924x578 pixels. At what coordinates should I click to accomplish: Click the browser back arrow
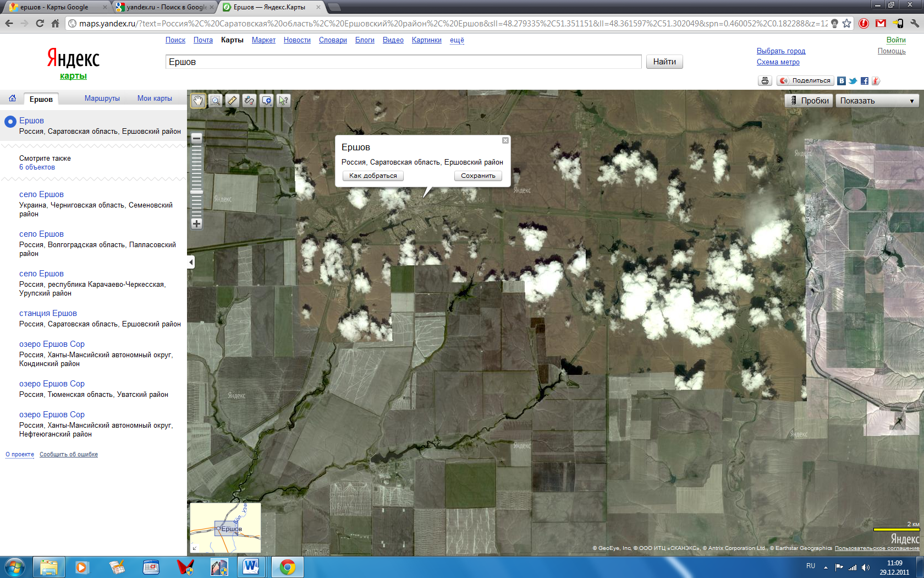pos(9,23)
